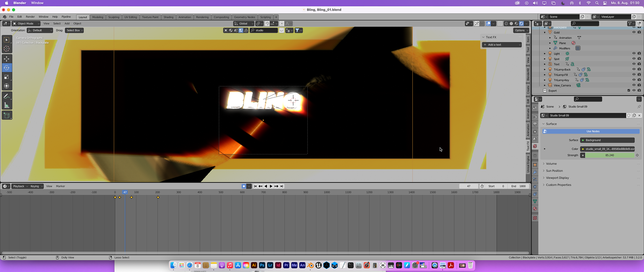
Task: Hide the Spot light in viewport
Action: [x=634, y=59]
